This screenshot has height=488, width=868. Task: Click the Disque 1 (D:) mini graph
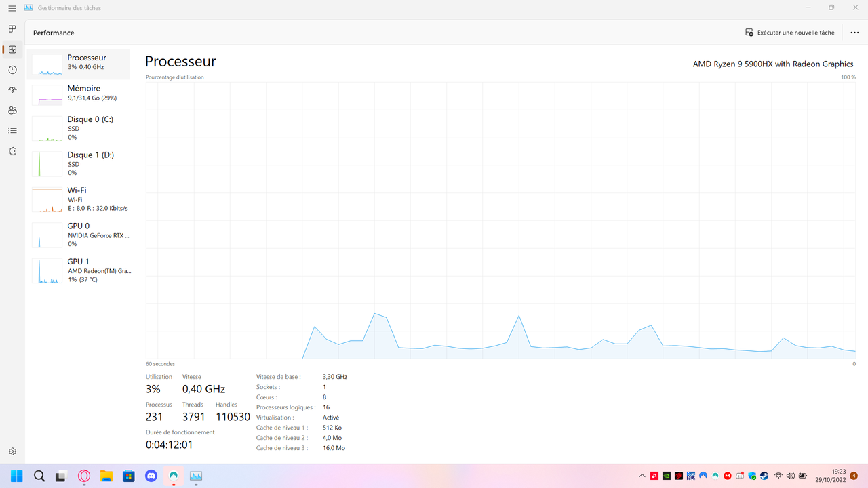(47, 164)
